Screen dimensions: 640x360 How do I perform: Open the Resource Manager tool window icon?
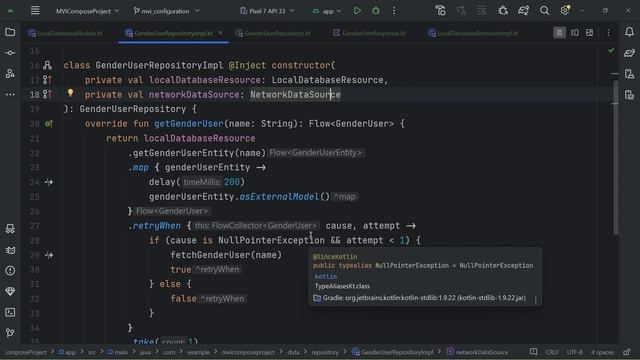coord(10,73)
